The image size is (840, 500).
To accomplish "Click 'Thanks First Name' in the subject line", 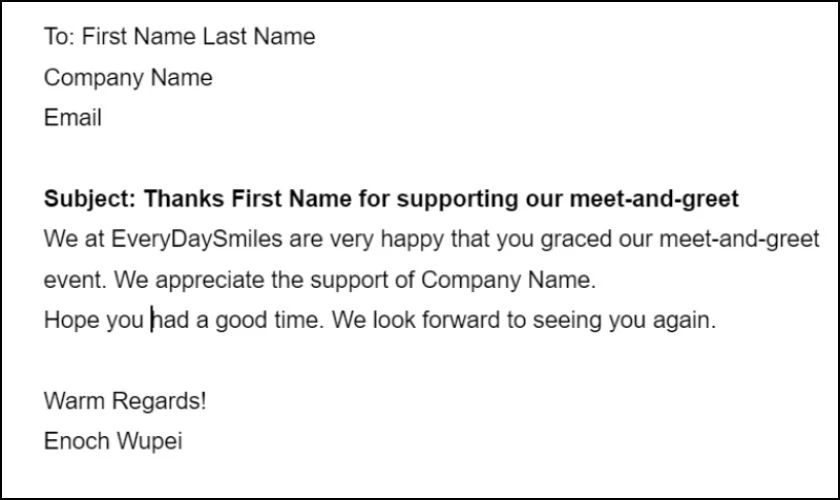I will pyautogui.click(x=248, y=199).
